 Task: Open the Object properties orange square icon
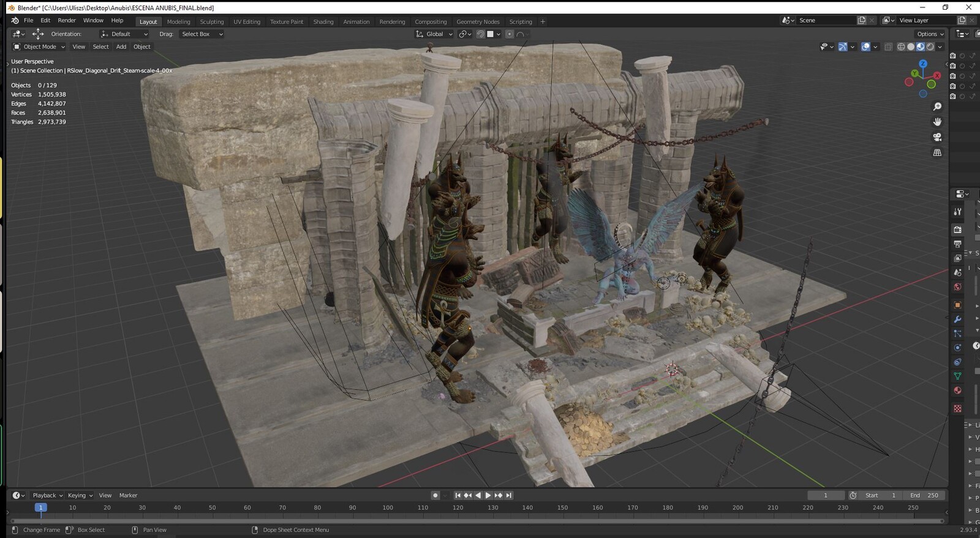click(x=957, y=305)
